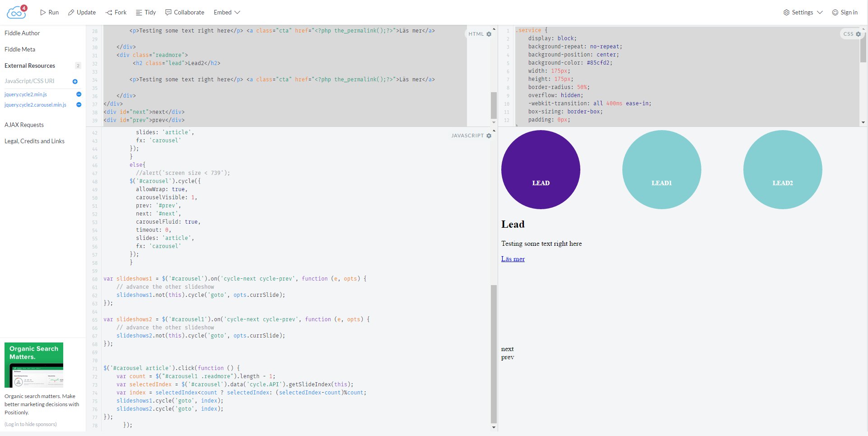This screenshot has width=868, height=436.
Task: Click the Organic Search Matters ad image
Action: (34, 365)
